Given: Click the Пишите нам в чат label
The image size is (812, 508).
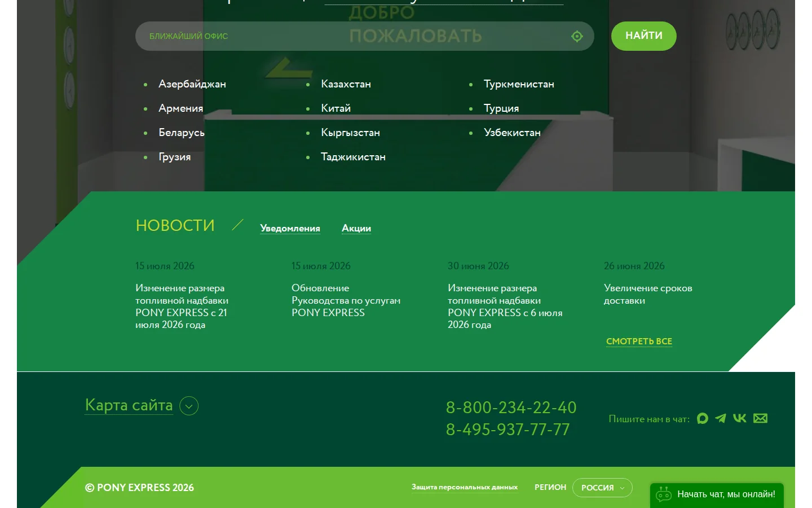Looking at the screenshot, I should coord(649,419).
